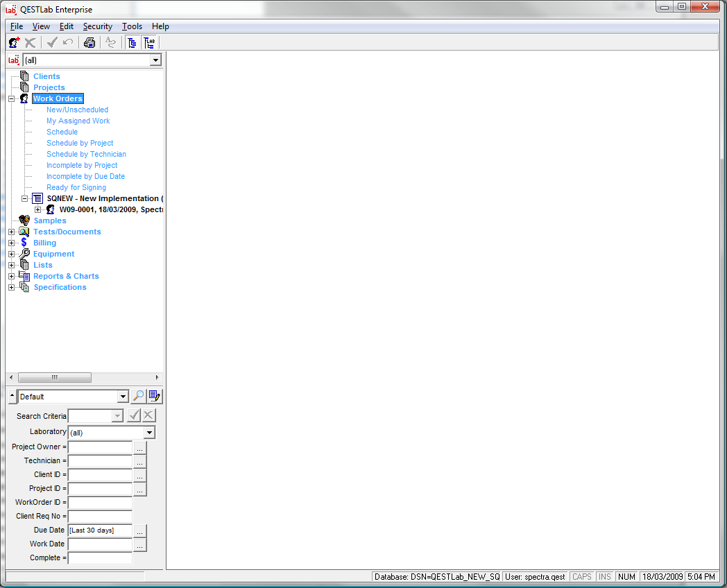Click the Billing dollar sign icon
The height and width of the screenshot is (588, 727).
point(24,243)
